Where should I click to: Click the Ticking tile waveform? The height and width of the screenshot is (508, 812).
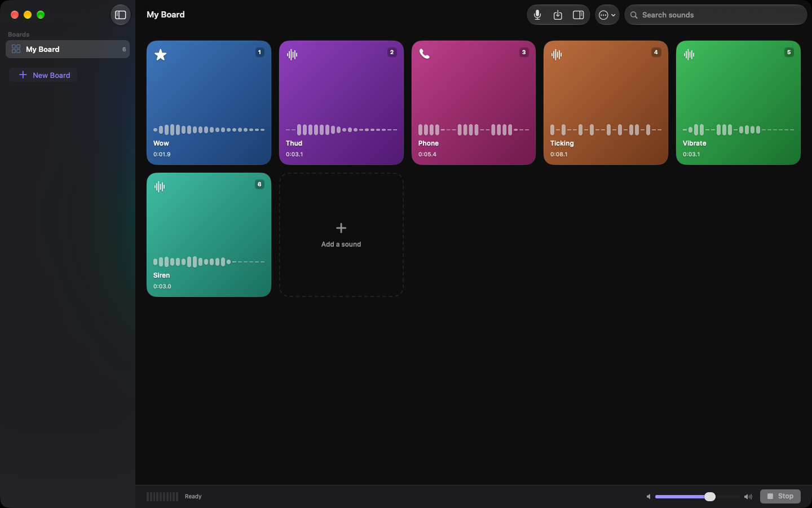[x=606, y=130]
